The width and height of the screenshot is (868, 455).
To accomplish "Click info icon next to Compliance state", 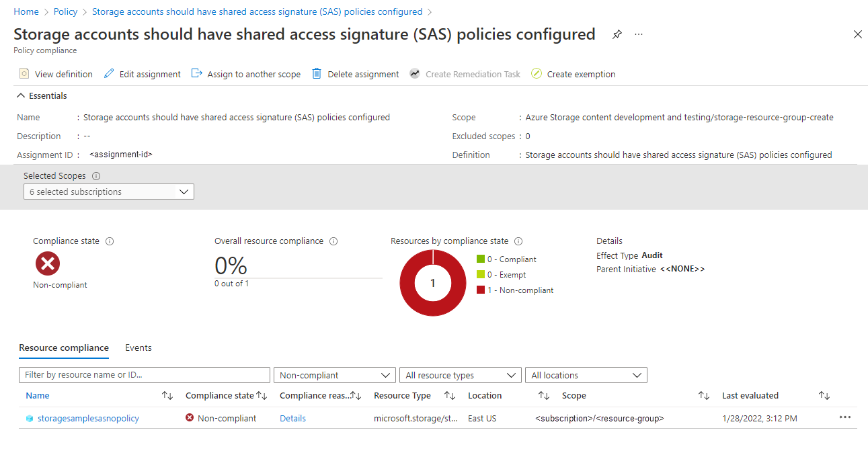I will coord(110,241).
